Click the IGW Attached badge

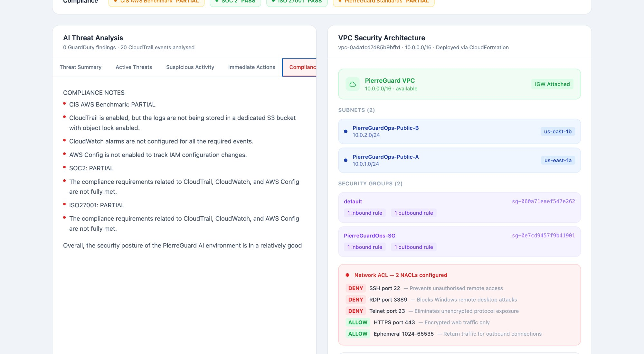pos(552,84)
